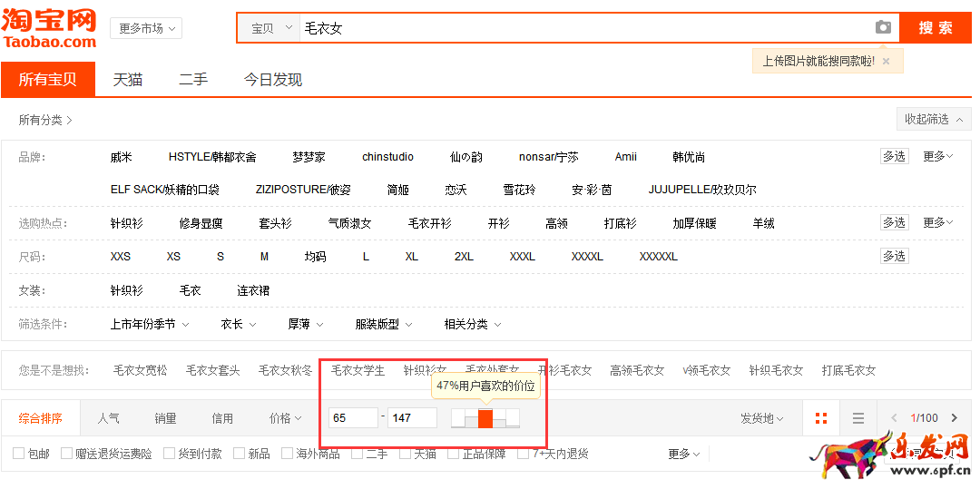Expand 更多 options beside checkboxes
Screen dimensions: 980x489
pos(684,454)
